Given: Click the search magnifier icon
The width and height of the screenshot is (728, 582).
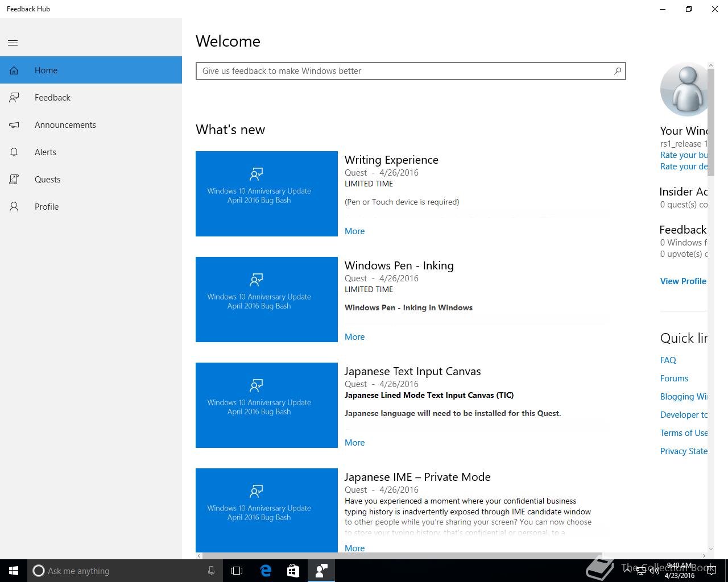Looking at the screenshot, I should (618, 71).
